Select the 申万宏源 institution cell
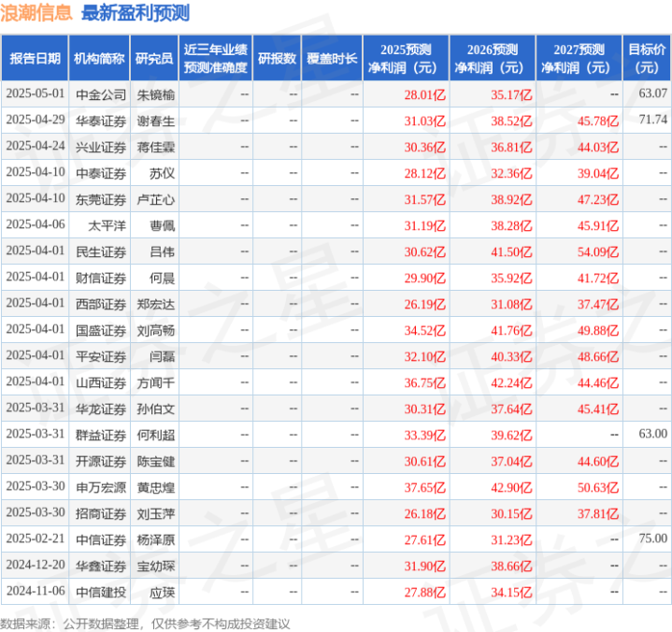The height and width of the screenshot is (632, 672). point(101,487)
